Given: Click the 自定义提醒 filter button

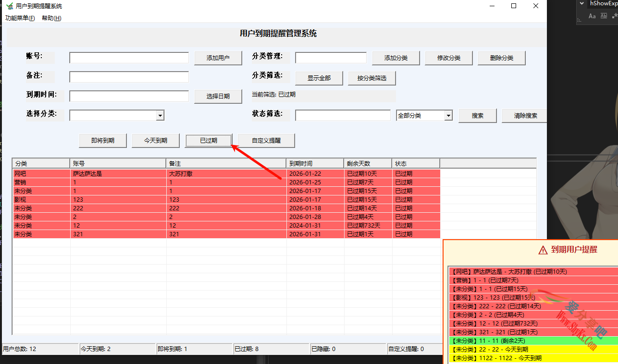Looking at the screenshot, I should point(266,140).
